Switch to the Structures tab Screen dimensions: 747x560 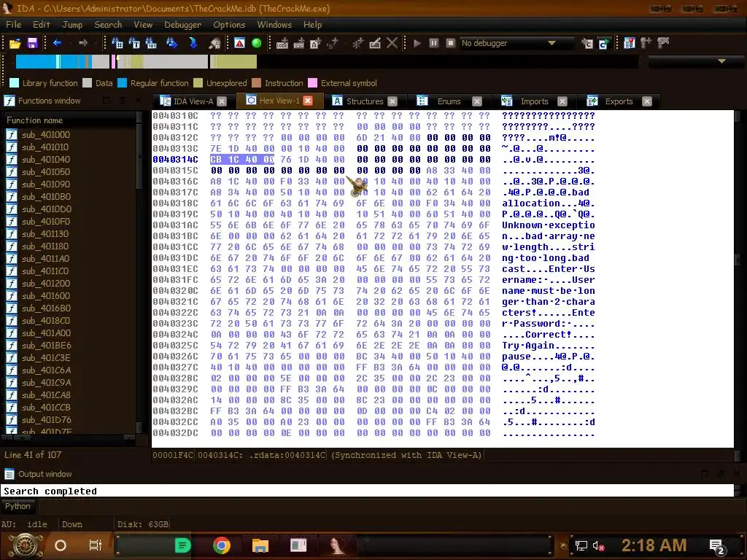[x=365, y=101]
